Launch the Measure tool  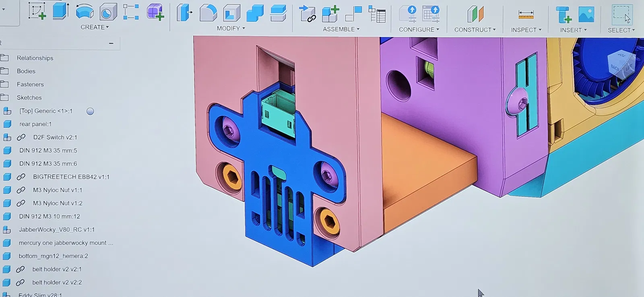[x=526, y=15]
